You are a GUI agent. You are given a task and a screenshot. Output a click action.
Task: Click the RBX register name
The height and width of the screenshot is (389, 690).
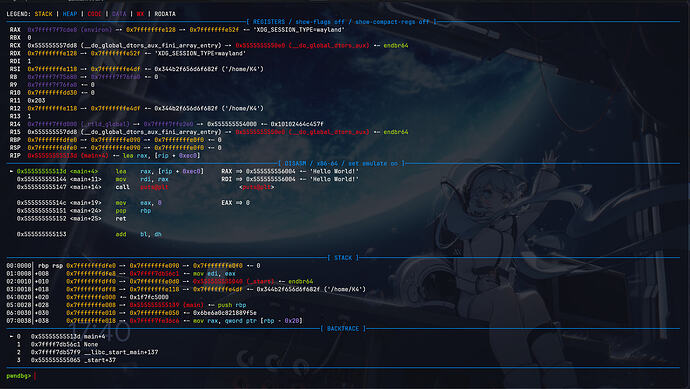tap(15, 37)
